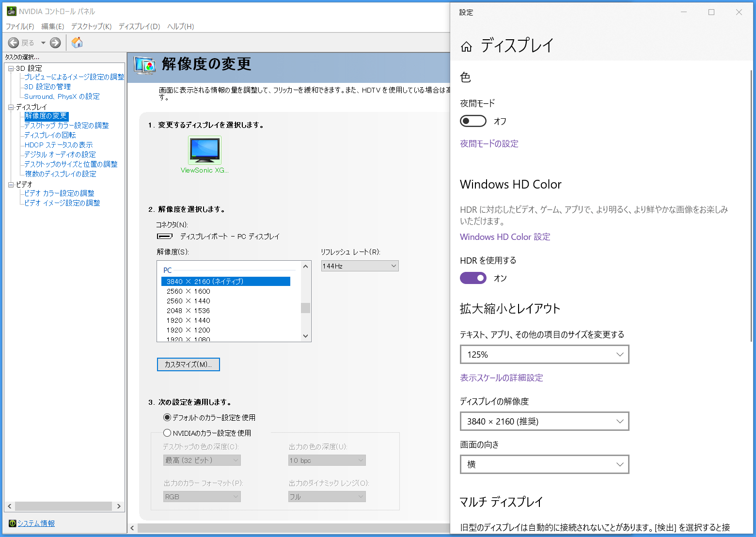This screenshot has width=756, height=537.
Task: Open 夜間モードの設定 link
Action: 489,143
